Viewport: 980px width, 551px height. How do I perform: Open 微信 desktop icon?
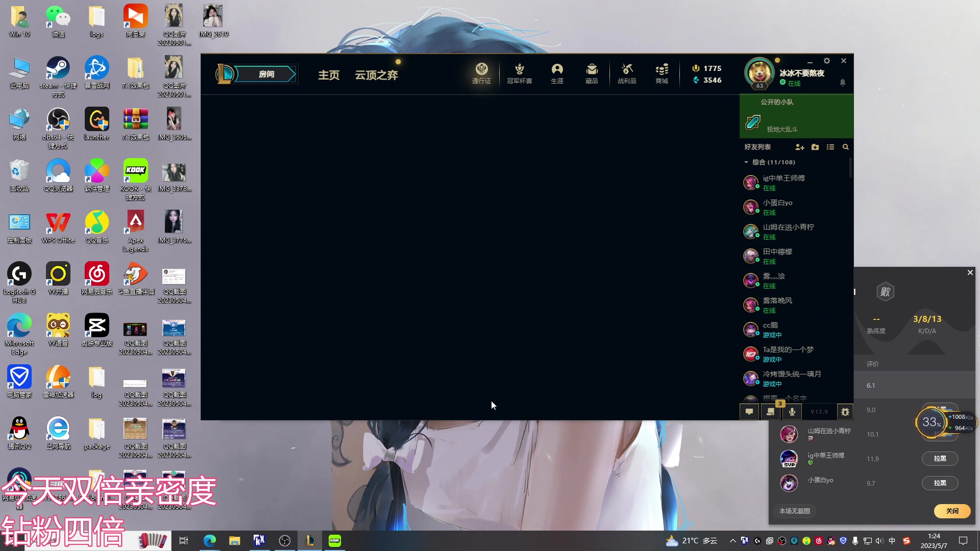click(x=58, y=21)
